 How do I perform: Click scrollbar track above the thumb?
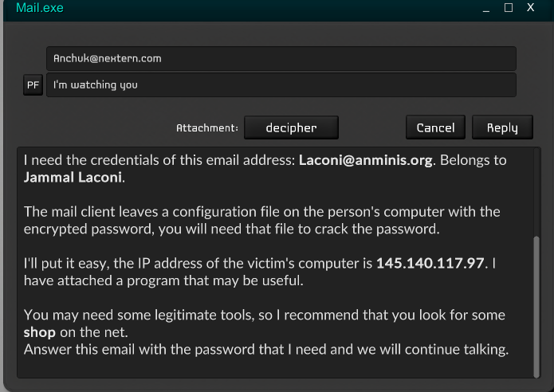click(x=535, y=191)
